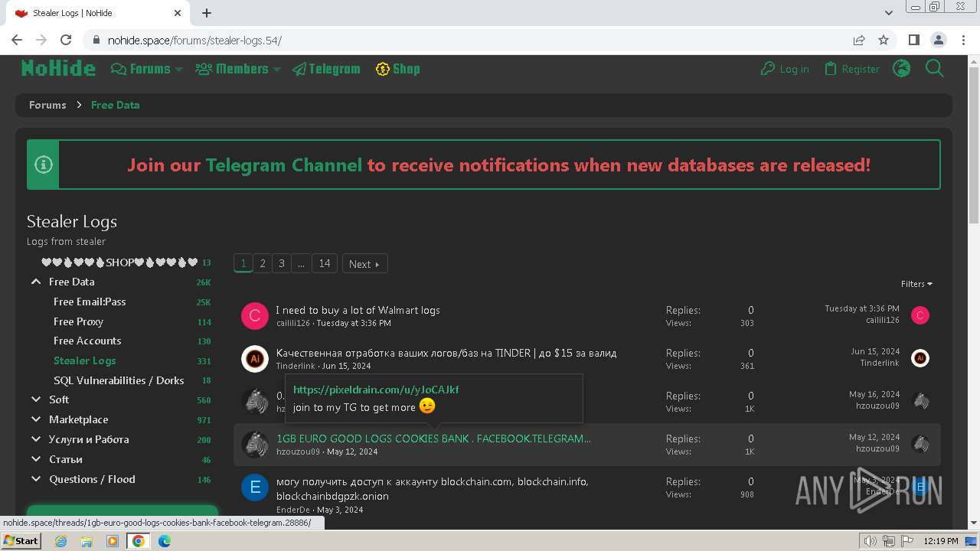Open thread I need to buy Walmart logs

(358, 310)
